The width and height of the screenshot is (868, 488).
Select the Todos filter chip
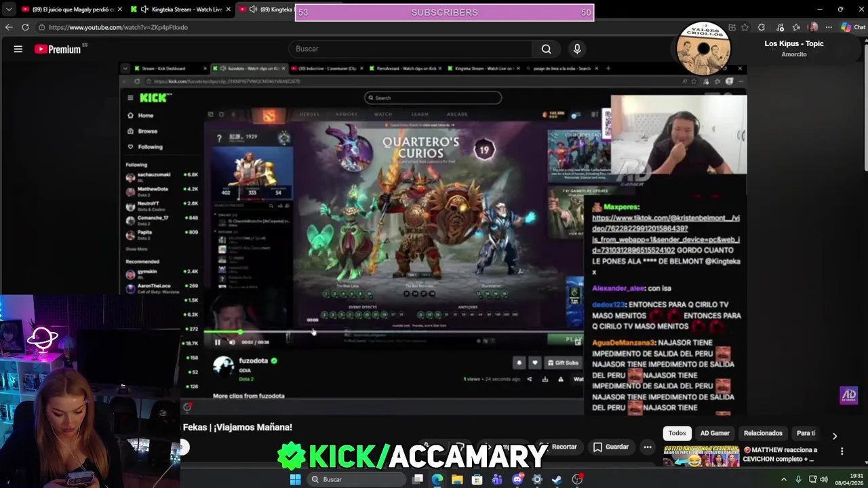[x=677, y=433]
